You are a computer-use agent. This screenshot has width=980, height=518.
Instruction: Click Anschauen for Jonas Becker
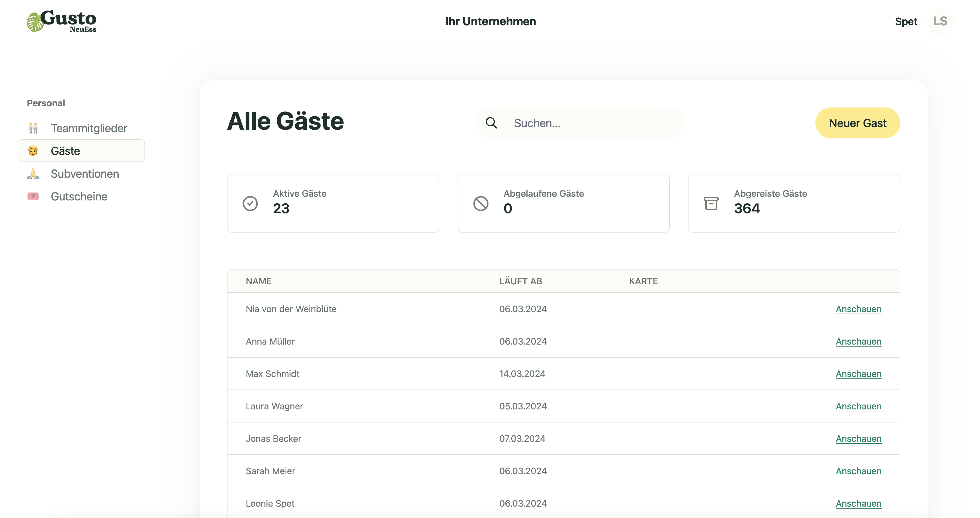tap(858, 438)
